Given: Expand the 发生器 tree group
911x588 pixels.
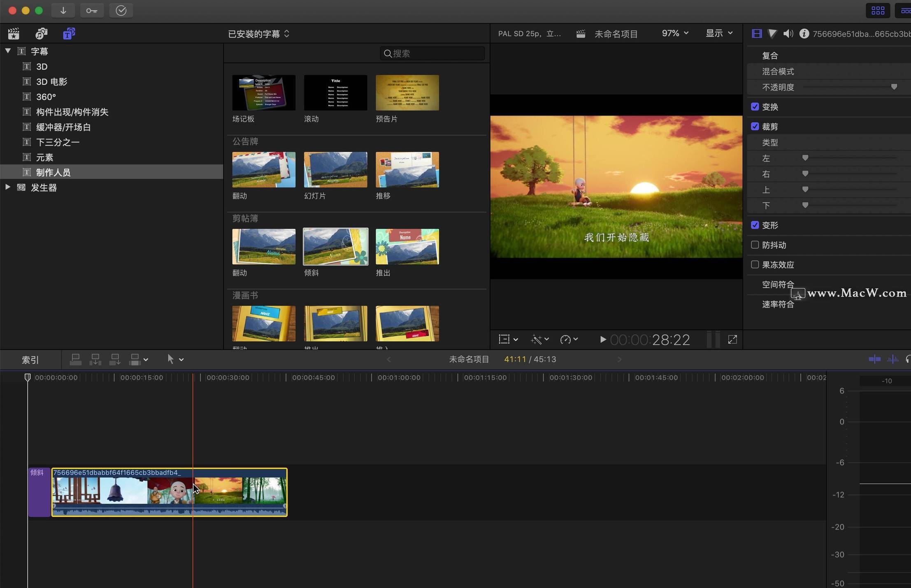Looking at the screenshot, I should [8, 188].
